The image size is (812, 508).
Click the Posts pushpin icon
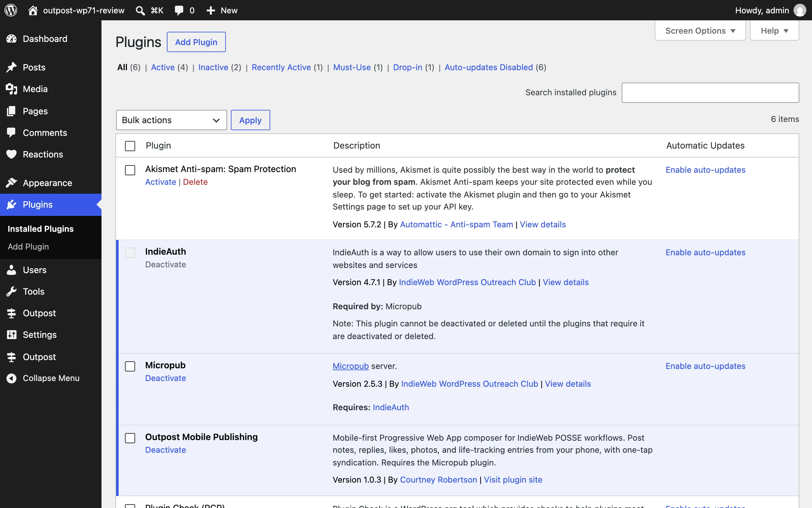click(x=11, y=67)
